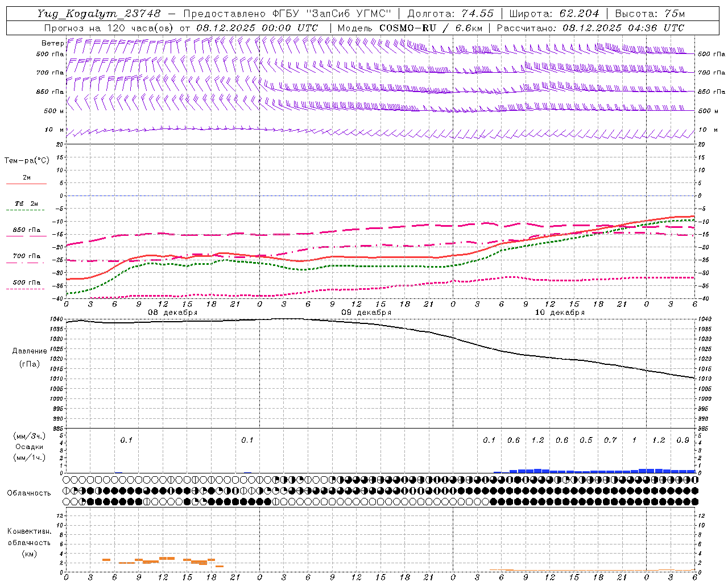728x582 pixels.
Task: Click the 0.5 precipitation amount value
Action: (586, 440)
